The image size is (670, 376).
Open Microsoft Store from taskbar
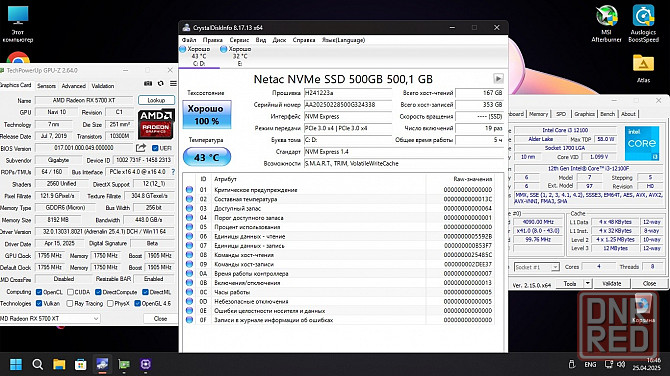pyautogui.click(x=80, y=364)
